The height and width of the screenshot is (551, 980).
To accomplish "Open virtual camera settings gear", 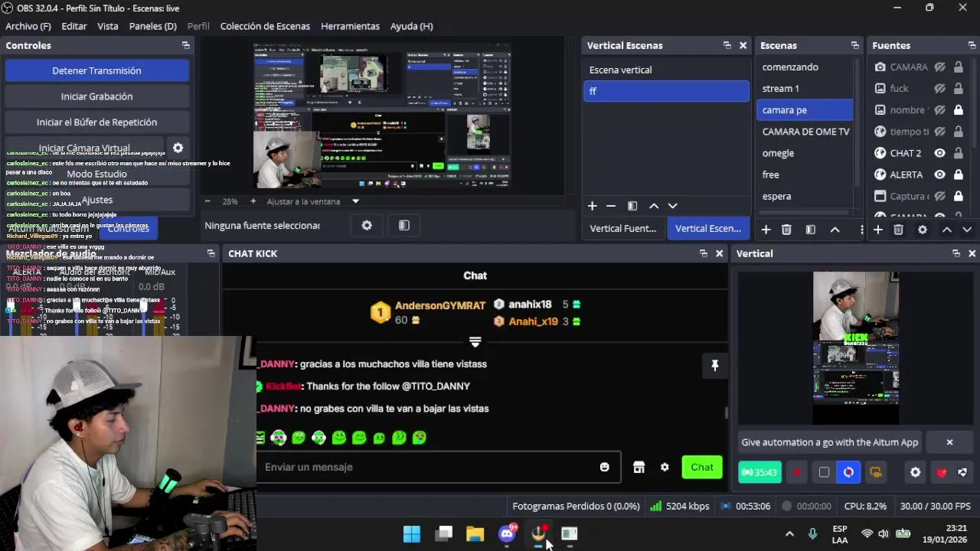I will pos(178,148).
